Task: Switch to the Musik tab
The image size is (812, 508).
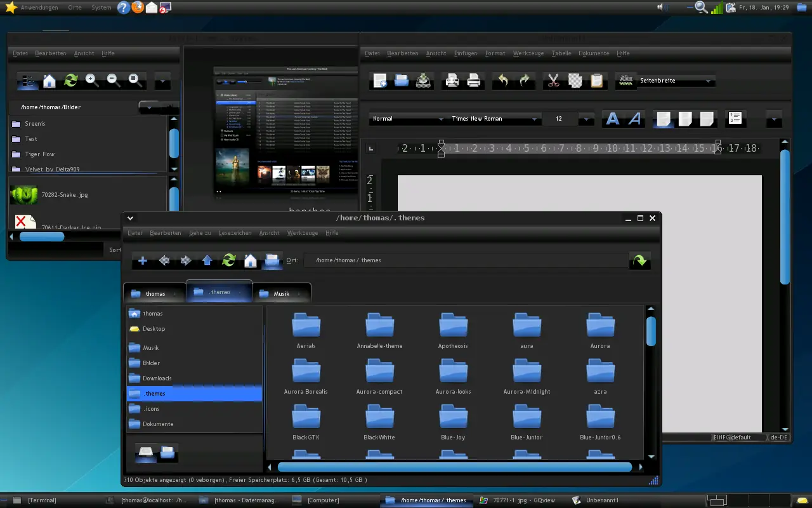Action: 282,293
